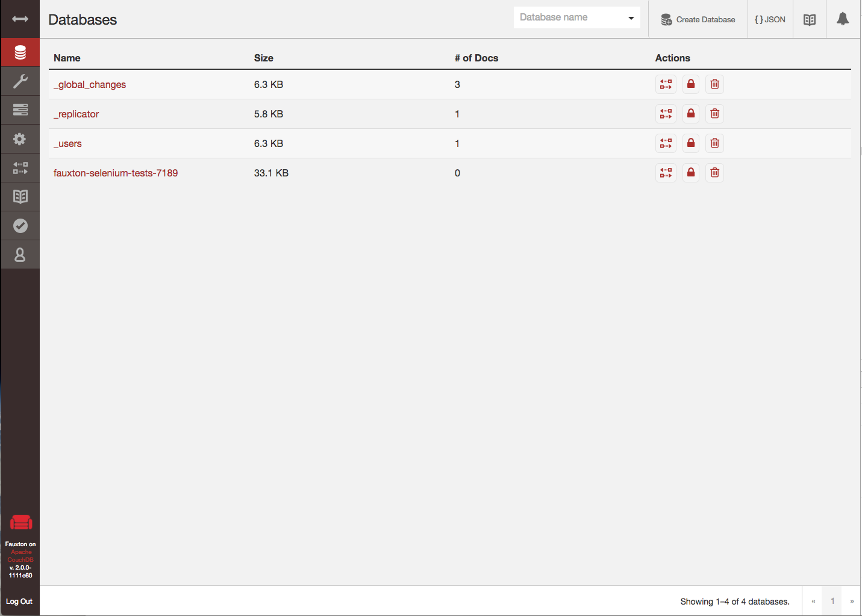862x616 pixels.
Task: Open permissions lock for _replicator
Action: (x=691, y=114)
